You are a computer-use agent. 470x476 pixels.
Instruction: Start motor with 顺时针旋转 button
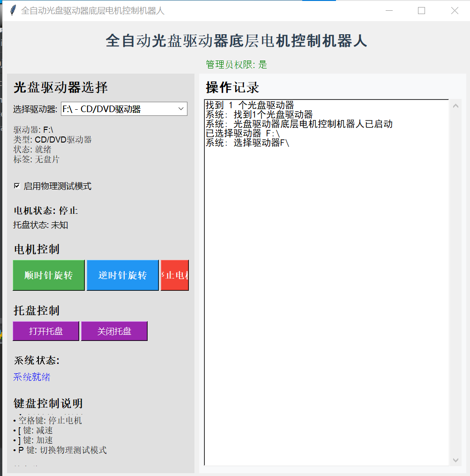(x=49, y=275)
